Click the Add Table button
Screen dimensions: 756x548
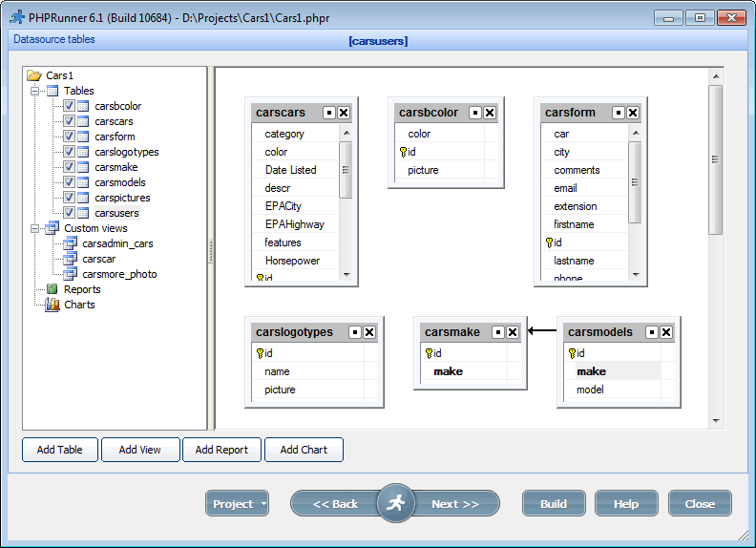(x=60, y=450)
